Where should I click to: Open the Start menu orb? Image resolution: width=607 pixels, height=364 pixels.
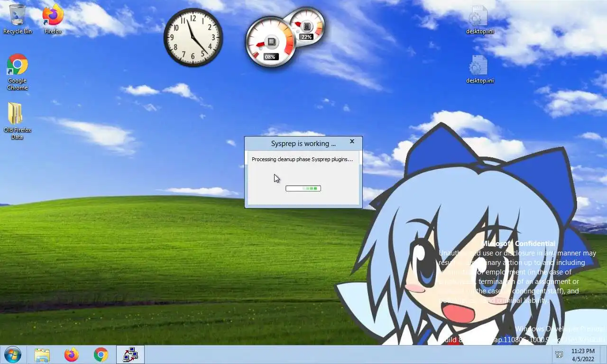pyautogui.click(x=13, y=355)
